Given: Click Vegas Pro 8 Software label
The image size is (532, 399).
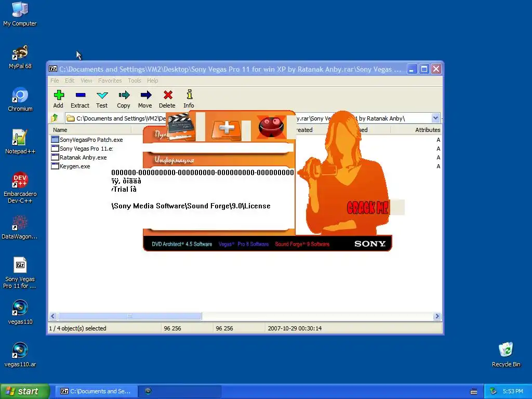Looking at the screenshot, I should [244, 244].
